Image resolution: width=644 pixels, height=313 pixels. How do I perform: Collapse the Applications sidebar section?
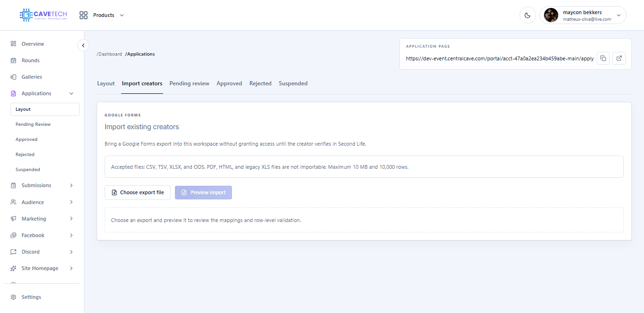71,93
